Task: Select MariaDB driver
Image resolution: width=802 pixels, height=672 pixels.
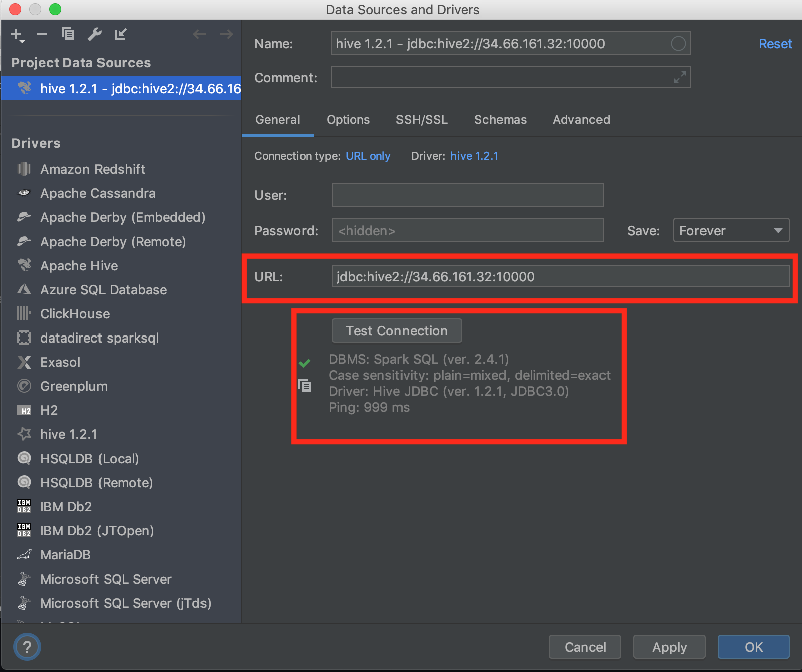Action: [121, 555]
